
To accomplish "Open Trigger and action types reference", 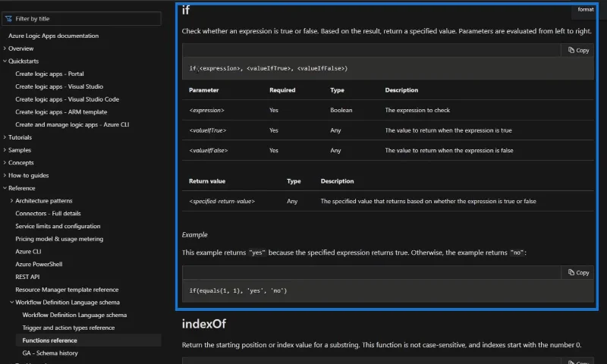I will tap(68, 328).
